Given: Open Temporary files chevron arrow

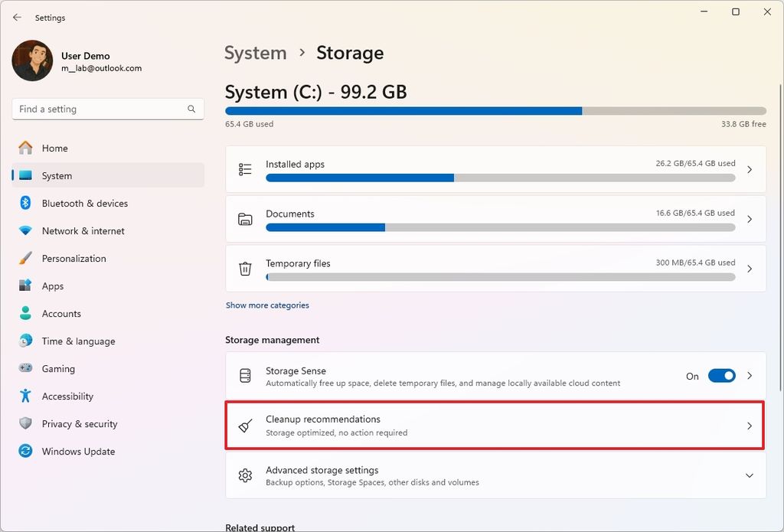Looking at the screenshot, I should (750, 269).
